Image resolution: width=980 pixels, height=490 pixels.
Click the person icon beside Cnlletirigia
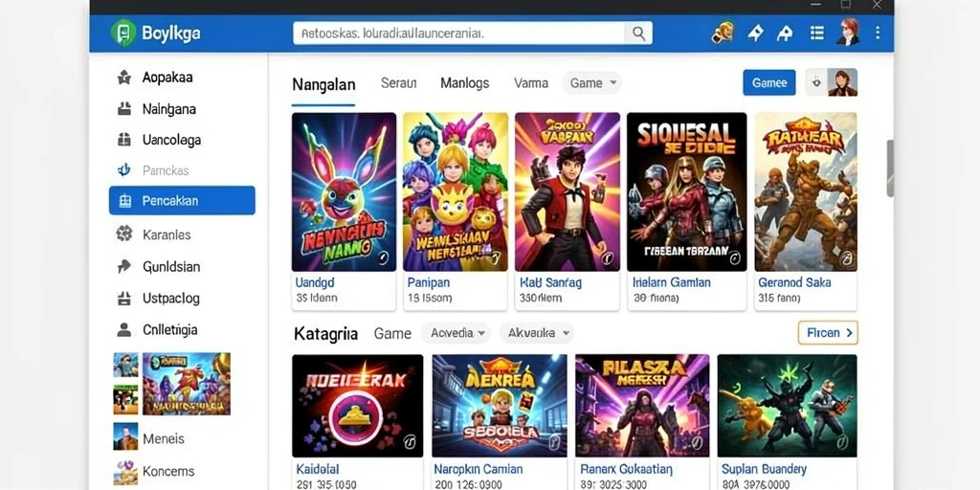click(124, 329)
